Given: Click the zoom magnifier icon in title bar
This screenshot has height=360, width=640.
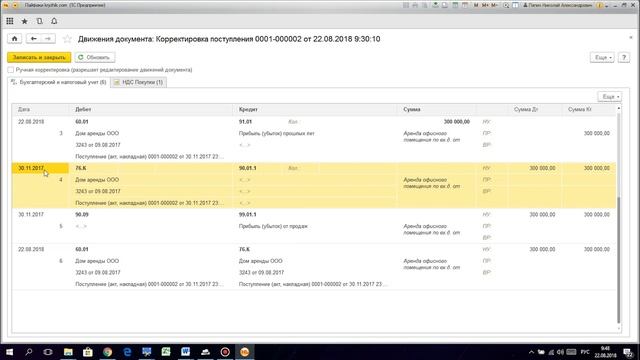Looking at the screenshot, I should 506,5.
